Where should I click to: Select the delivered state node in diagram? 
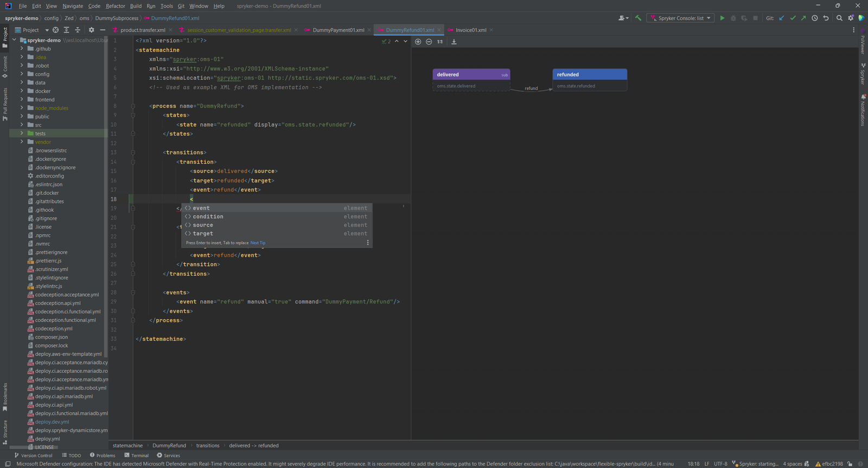(471, 80)
